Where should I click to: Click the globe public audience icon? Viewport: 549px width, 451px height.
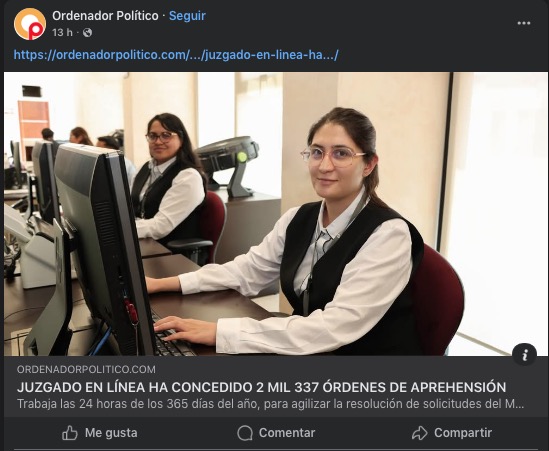[88, 33]
